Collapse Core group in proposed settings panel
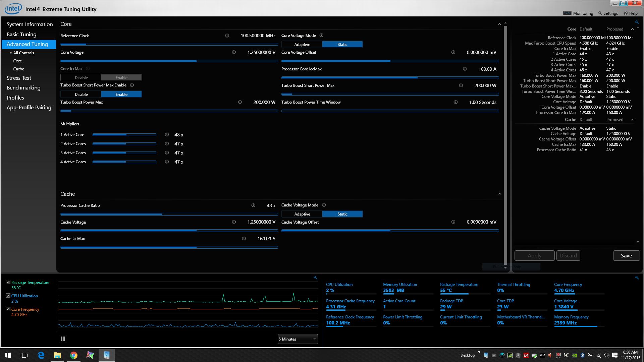The image size is (644, 362). (632, 29)
